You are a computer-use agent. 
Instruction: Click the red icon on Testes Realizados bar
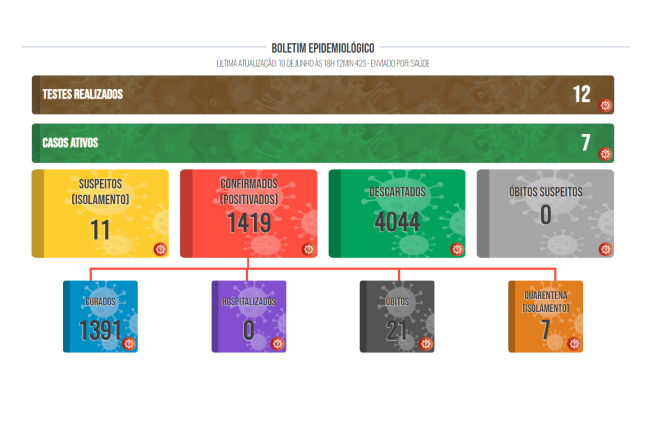tap(605, 105)
